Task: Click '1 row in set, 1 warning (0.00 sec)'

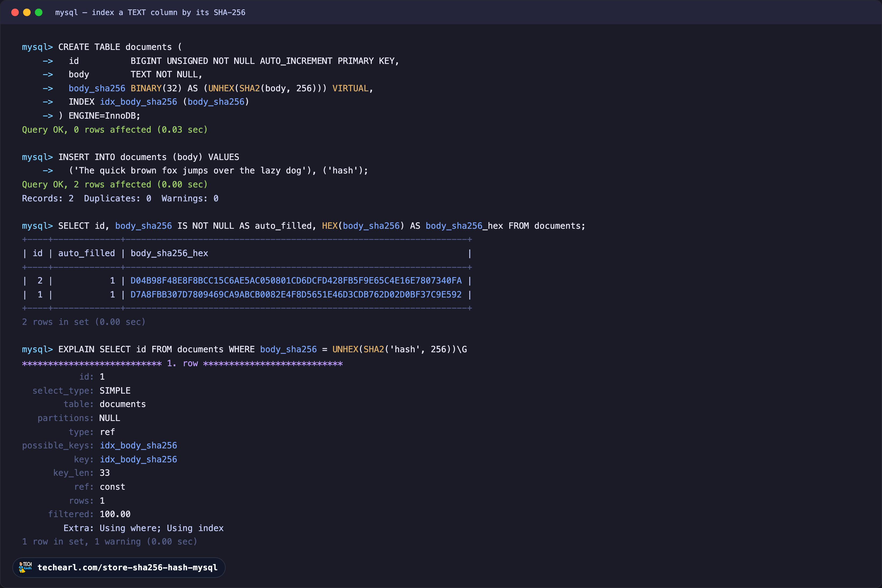Action: (110, 542)
